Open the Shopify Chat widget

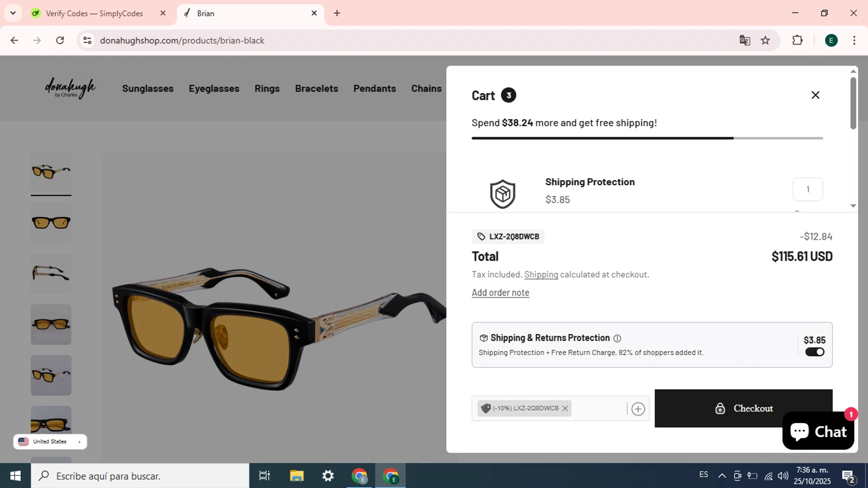click(x=818, y=431)
